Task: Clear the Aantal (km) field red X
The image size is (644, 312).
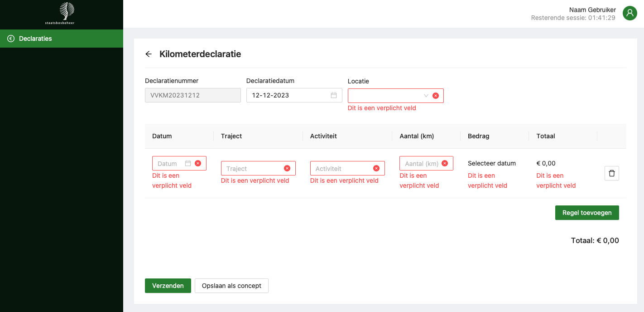Action: (x=445, y=163)
